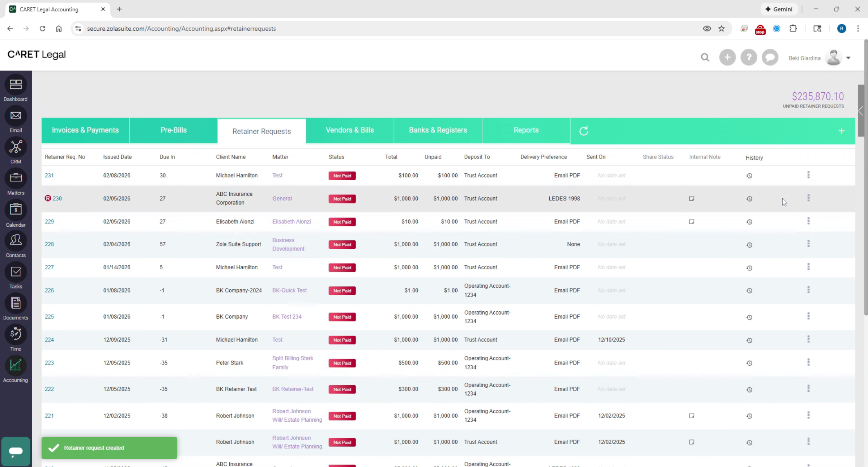The height and width of the screenshot is (467, 868).
Task: View history for retainer request 230
Action: tap(749, 199)
